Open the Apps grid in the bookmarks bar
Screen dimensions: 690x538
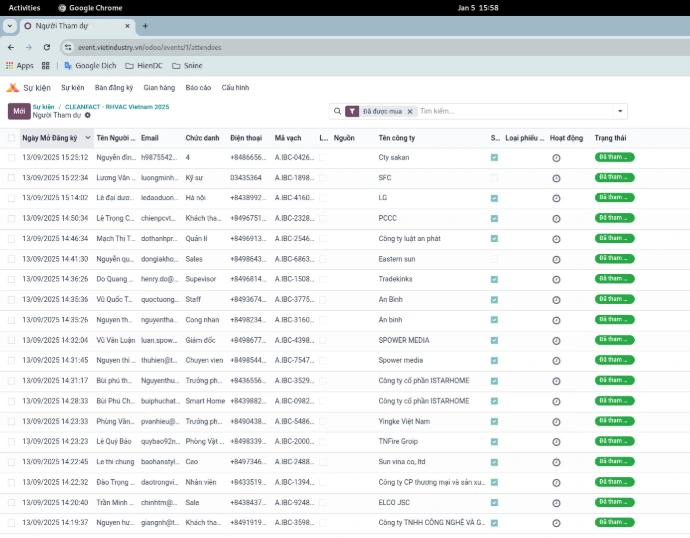point(18,65)
